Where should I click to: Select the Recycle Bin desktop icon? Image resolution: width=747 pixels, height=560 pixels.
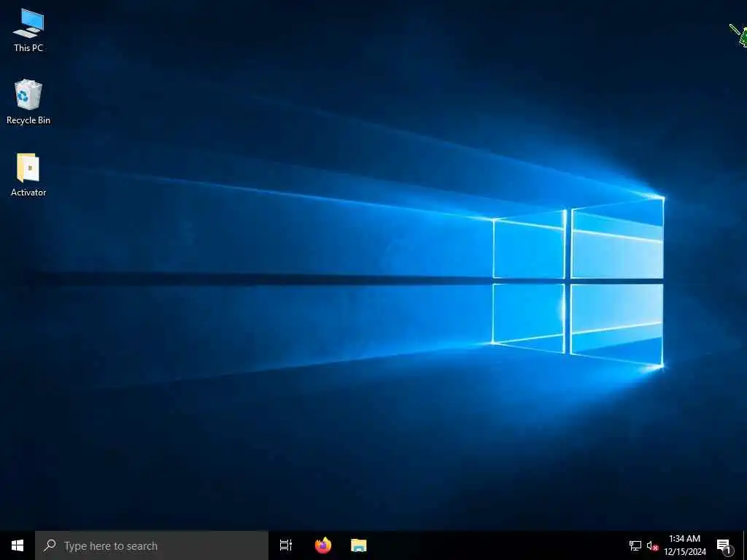pos(28,102)
